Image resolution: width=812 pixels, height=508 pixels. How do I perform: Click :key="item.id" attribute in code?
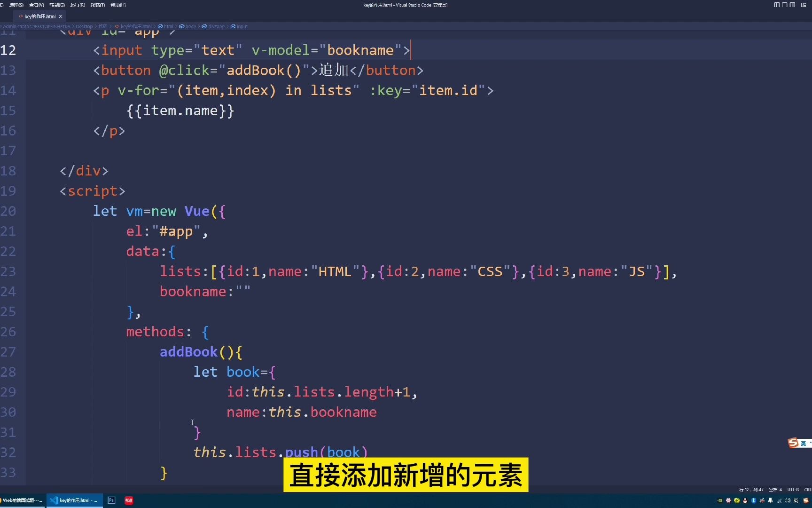(x=428, y=90)
